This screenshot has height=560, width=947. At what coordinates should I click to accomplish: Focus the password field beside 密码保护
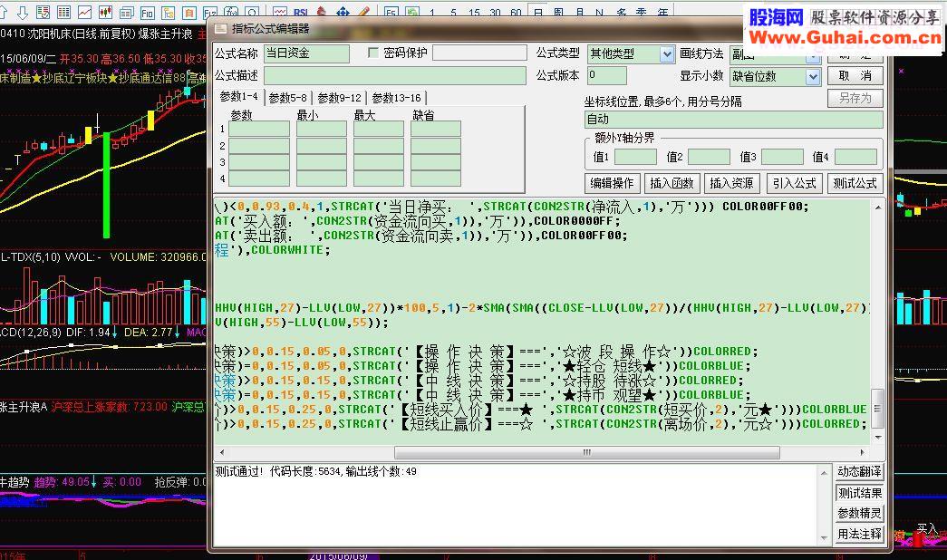480,53
